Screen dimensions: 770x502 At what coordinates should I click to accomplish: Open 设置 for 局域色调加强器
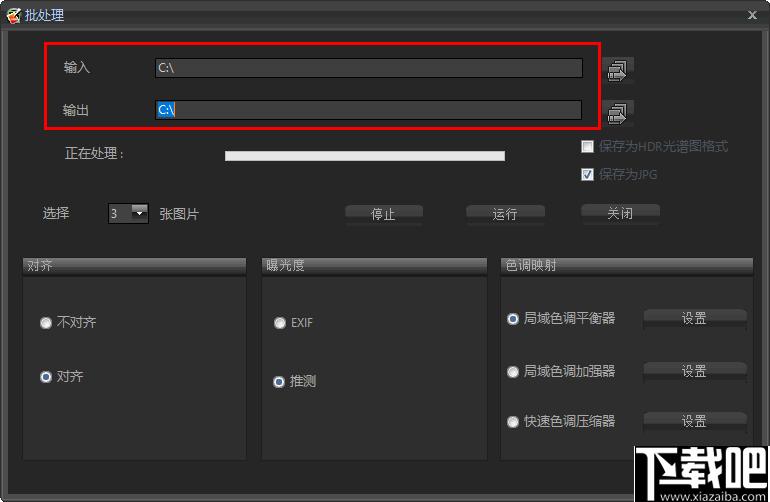point(695,371)
